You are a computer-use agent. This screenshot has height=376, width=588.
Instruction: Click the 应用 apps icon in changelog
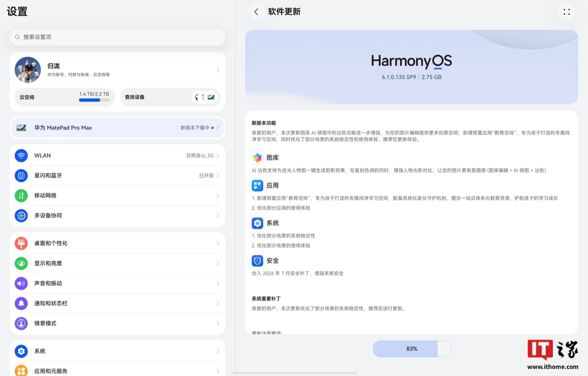(257, 185)
